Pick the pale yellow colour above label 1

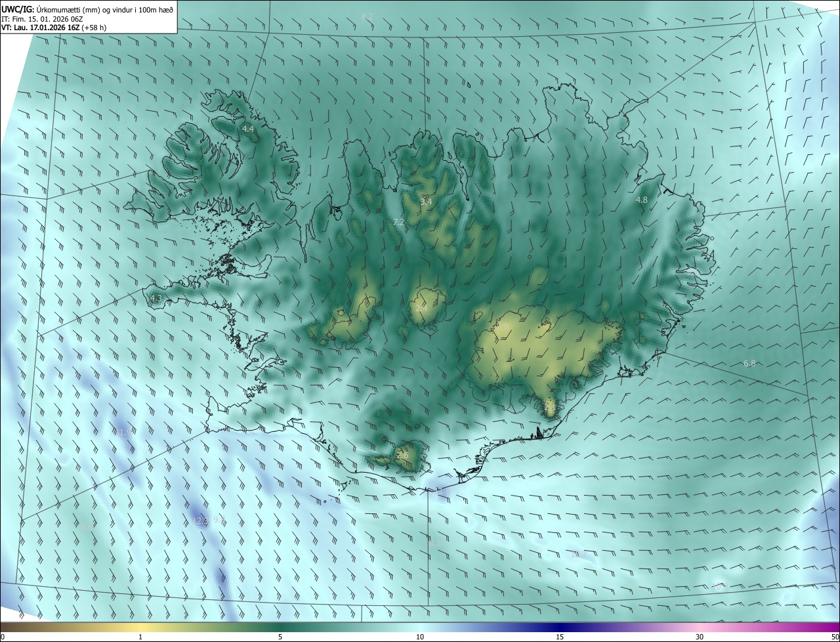coord(140,627)
